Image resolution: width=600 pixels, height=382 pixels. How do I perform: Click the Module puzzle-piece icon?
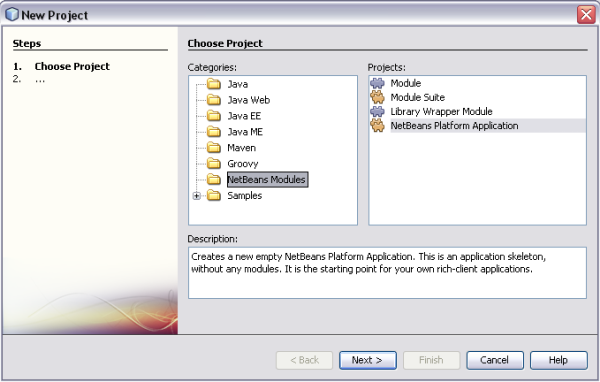click(377, 83)
